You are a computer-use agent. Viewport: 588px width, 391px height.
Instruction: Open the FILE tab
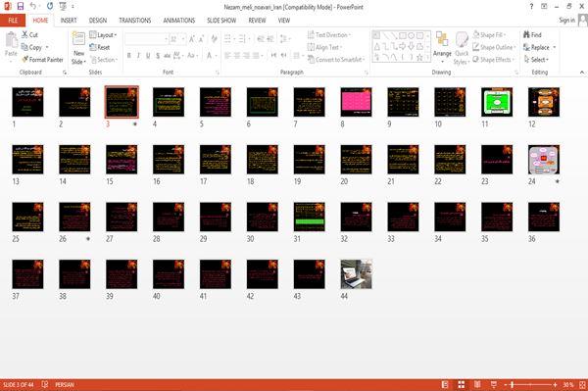(x=13, y=21)
